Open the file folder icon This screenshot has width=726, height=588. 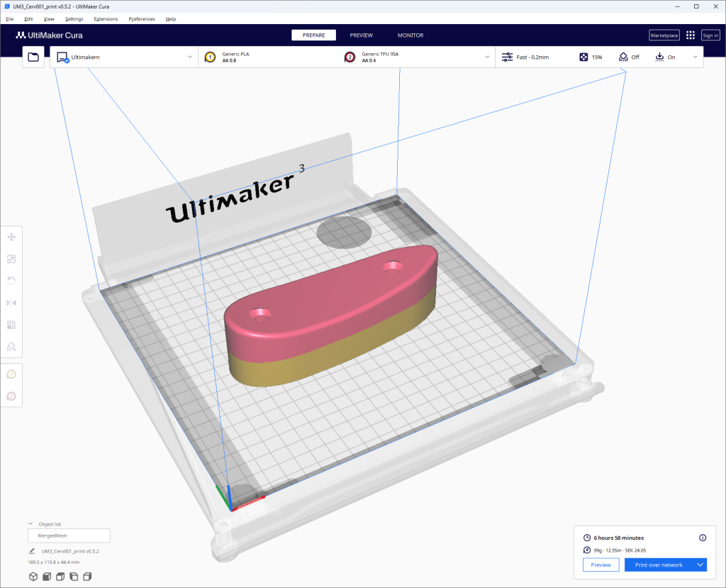(x=33, y=57)
